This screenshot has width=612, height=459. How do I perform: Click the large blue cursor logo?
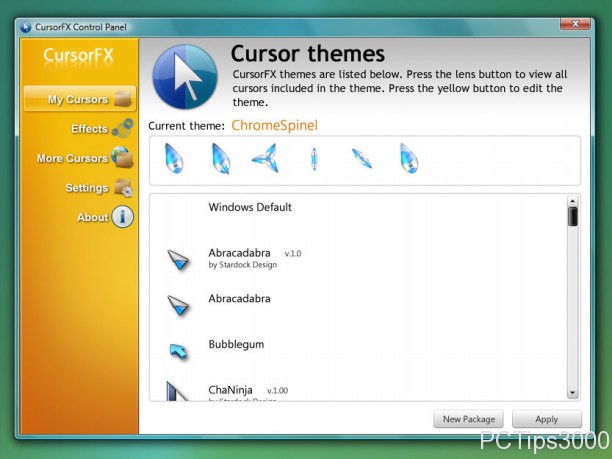(x=185, y=76)
